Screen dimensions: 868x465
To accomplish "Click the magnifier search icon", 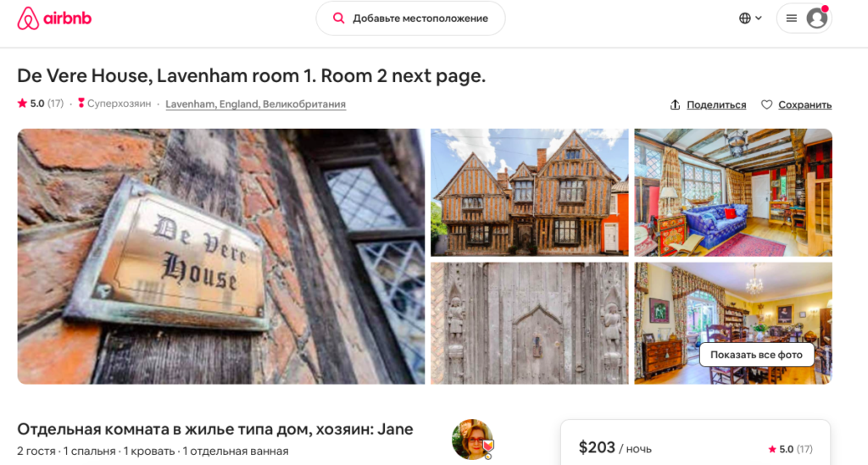I will pyautogui.click(x=338, y=19).
